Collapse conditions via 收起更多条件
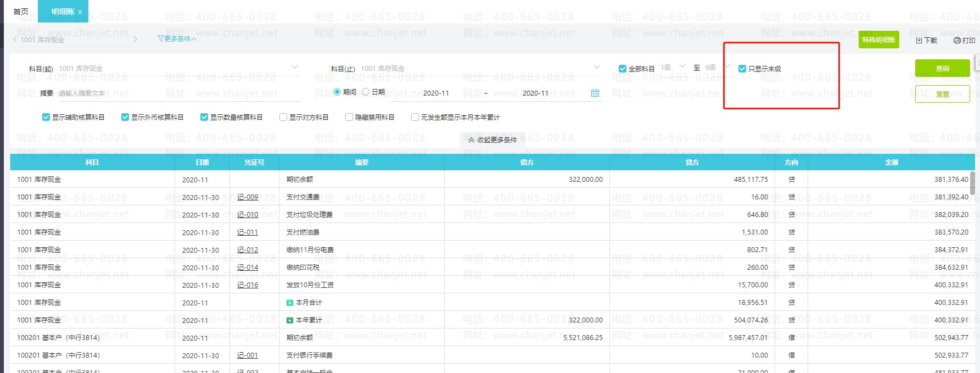This screenshot has width=980, height=373. pos(492,140)
